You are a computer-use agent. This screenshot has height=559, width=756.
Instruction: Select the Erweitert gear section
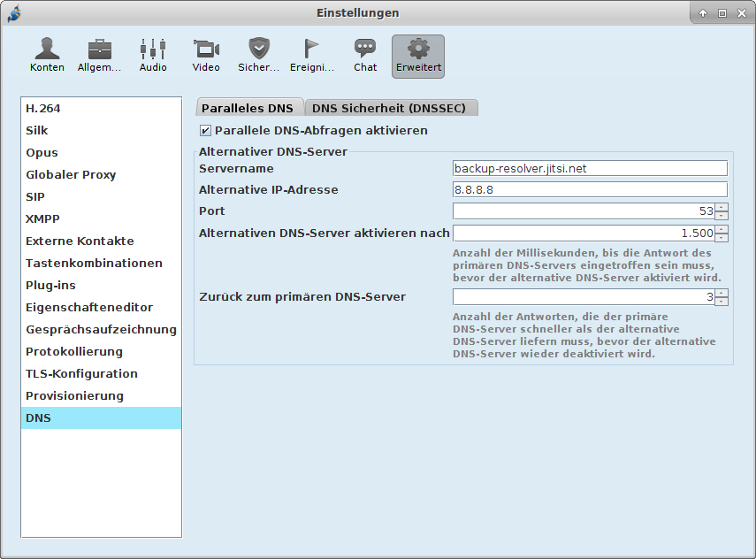click(x=418, y=55)
